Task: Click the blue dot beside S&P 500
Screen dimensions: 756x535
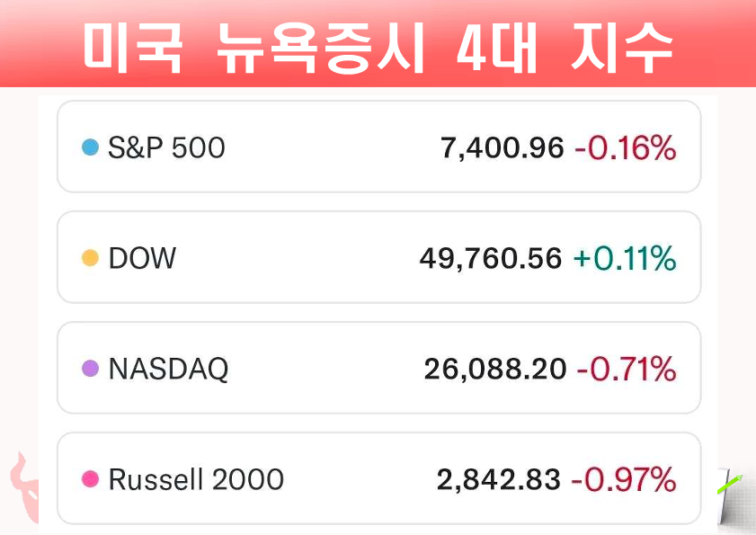Action: (x=90, y=147)
